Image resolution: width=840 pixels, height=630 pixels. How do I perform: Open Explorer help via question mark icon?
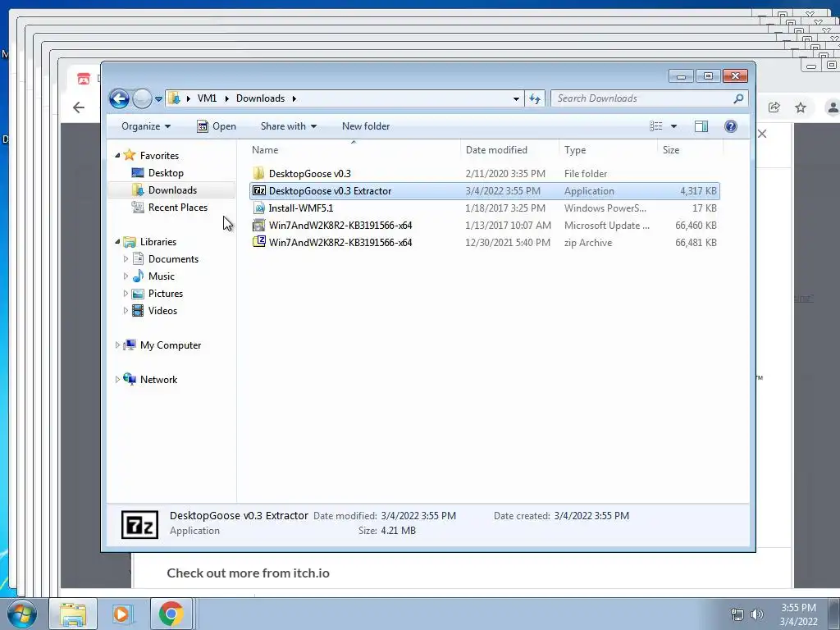[731, 126]
